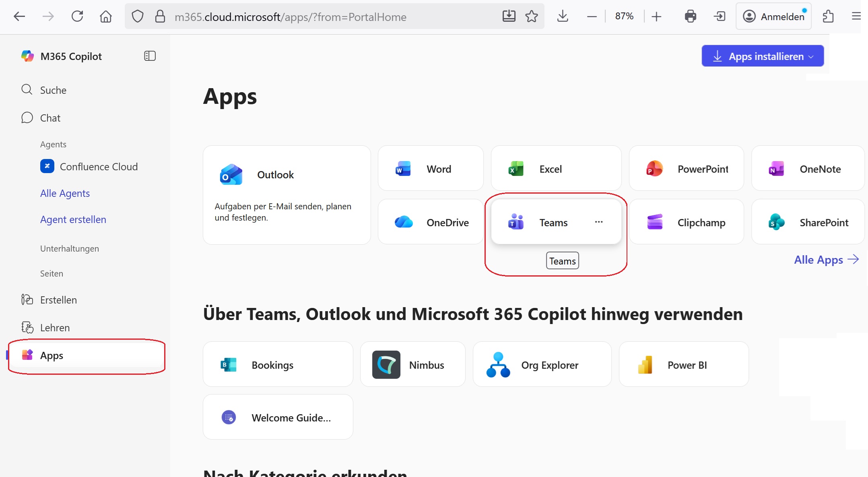Open the Confluence Cloud agent
This screenshot has height=477, width=868.
99,166
